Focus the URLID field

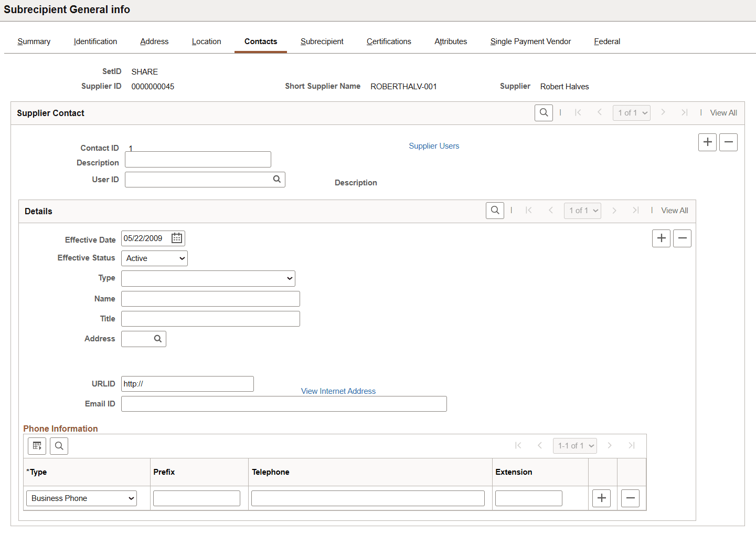click(187, 384)
